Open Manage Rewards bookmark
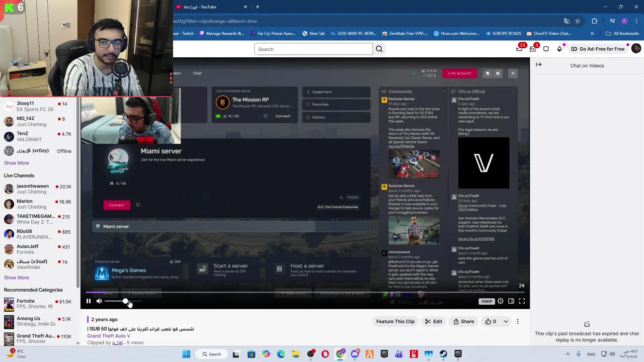The width and height of the screenshot is (644, 362). coord(221,34)
